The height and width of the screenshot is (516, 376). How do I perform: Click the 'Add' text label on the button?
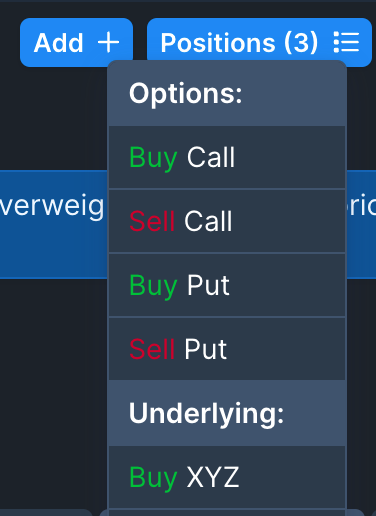pyautogui.click(x=59, y=43)
